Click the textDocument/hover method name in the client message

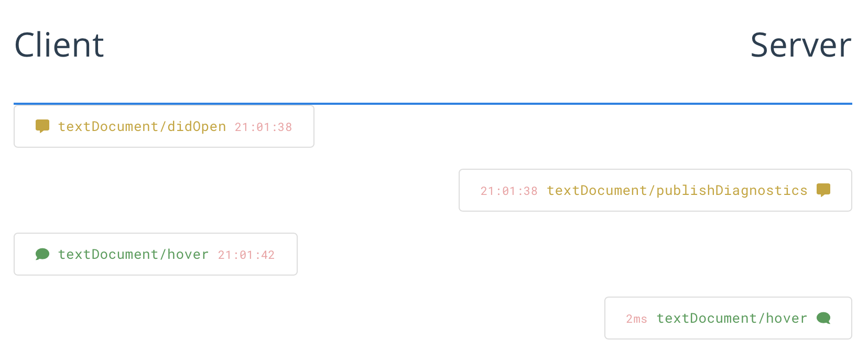pos(133,254)
